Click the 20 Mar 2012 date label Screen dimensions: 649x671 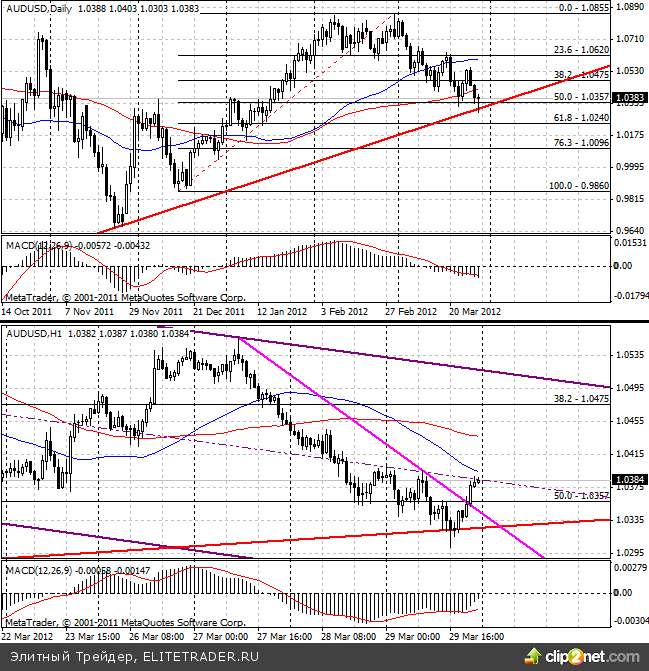pos(474,312)
